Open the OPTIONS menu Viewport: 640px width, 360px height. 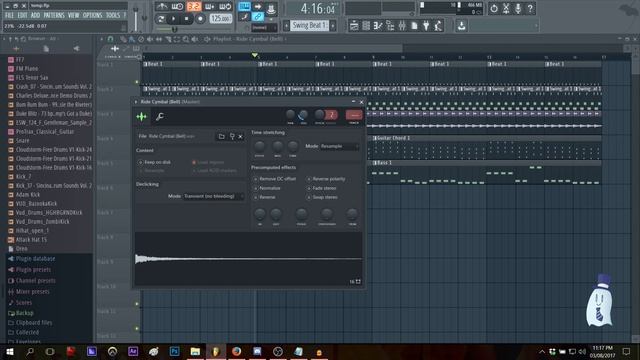93,15
